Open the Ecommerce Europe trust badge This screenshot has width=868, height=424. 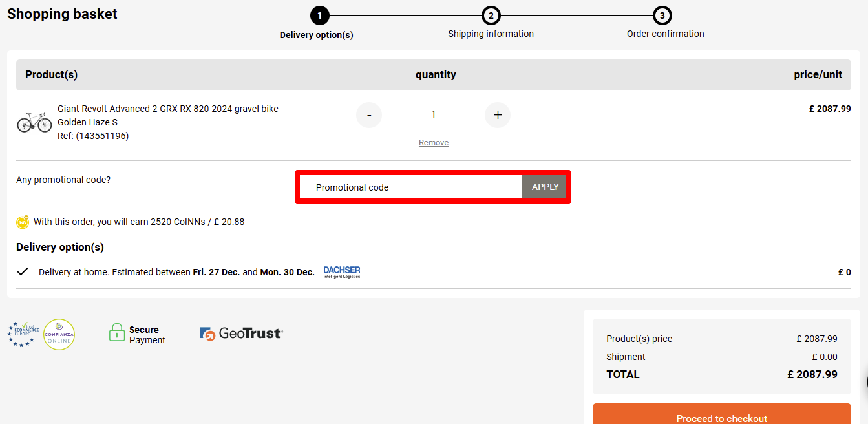click(x=23, y=335)
